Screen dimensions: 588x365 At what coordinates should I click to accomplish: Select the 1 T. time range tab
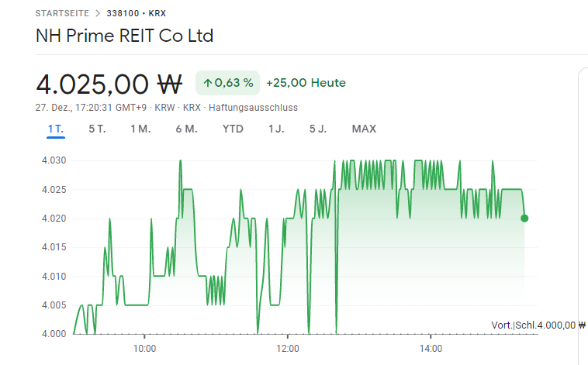point(56,129)
